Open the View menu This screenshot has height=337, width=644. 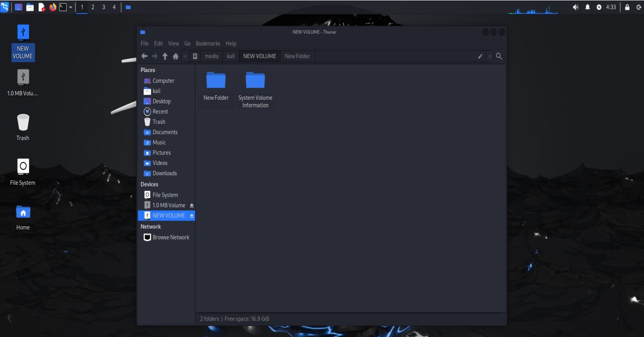point(173,44)
